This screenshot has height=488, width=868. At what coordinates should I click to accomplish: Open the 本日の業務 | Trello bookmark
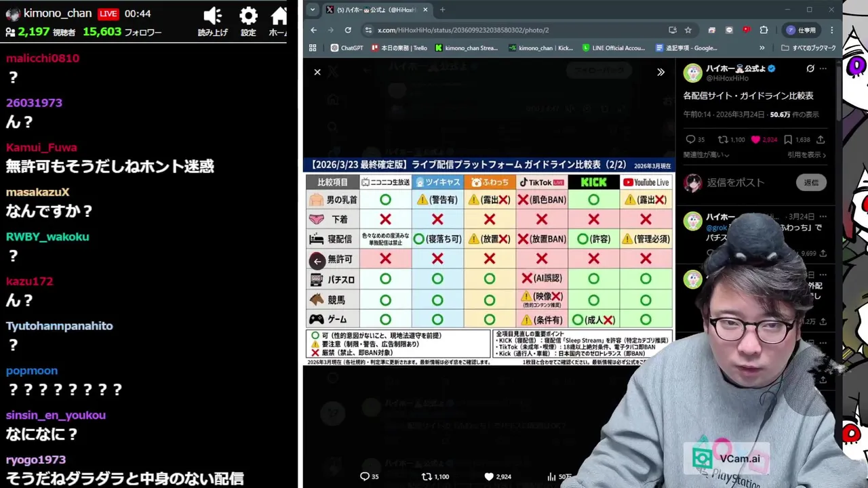[399, 48]
